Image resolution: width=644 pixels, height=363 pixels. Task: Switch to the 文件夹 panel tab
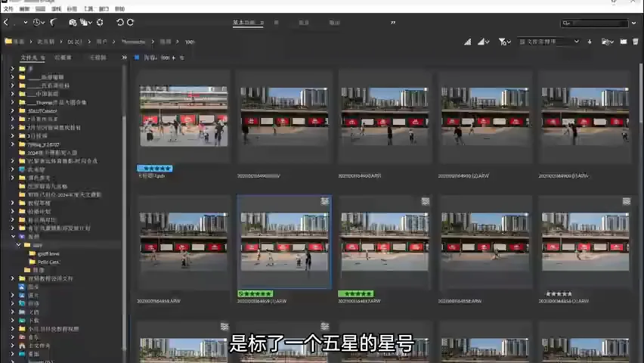33,57
